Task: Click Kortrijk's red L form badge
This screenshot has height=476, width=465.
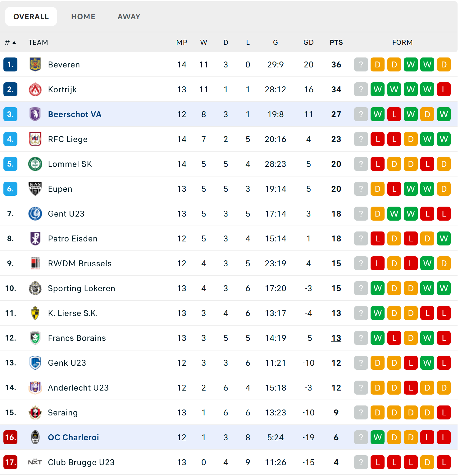Action: pyautogui.click(x=444, y=89)
